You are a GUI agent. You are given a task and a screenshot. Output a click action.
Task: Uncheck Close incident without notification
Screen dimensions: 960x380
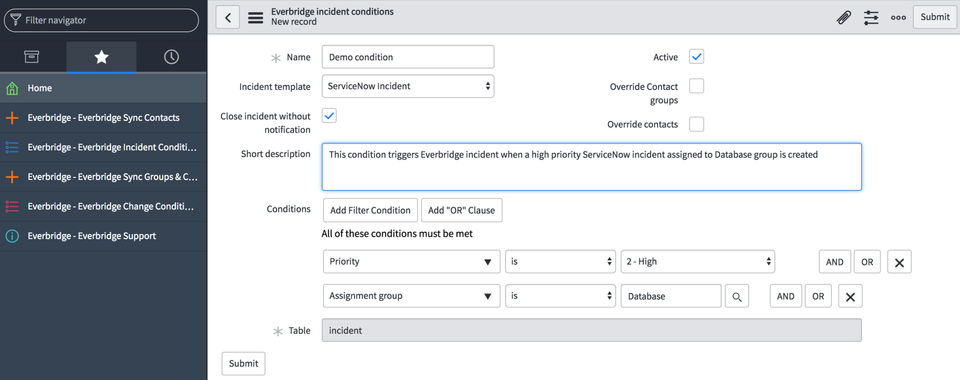point(329,115)
